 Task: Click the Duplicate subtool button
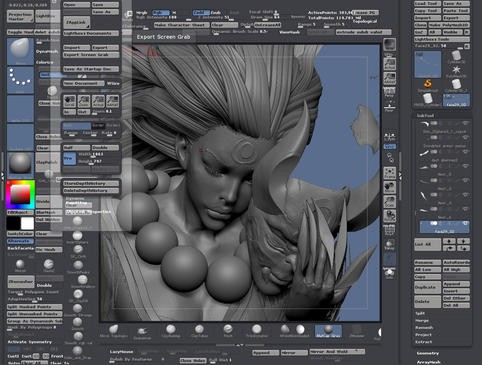427,287
